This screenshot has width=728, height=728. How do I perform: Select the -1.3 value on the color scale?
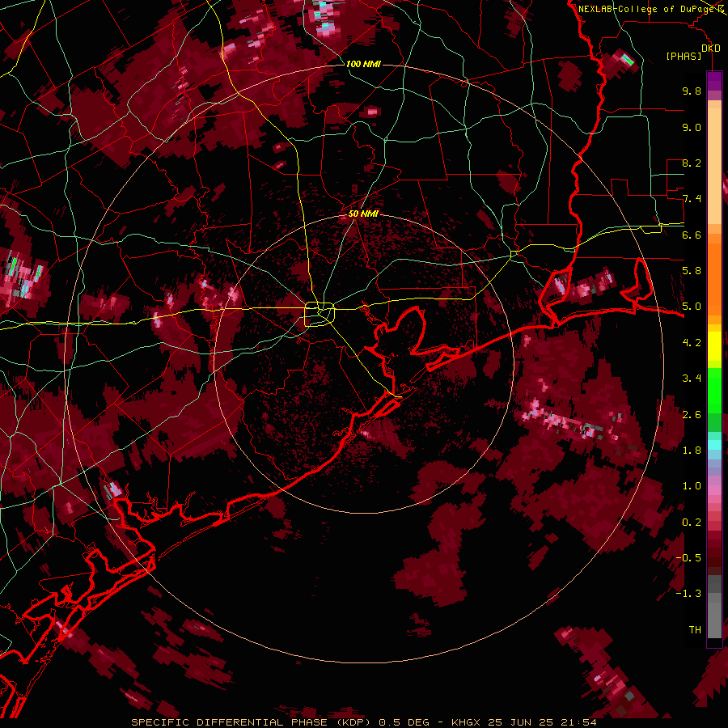(x=689, y=594)
